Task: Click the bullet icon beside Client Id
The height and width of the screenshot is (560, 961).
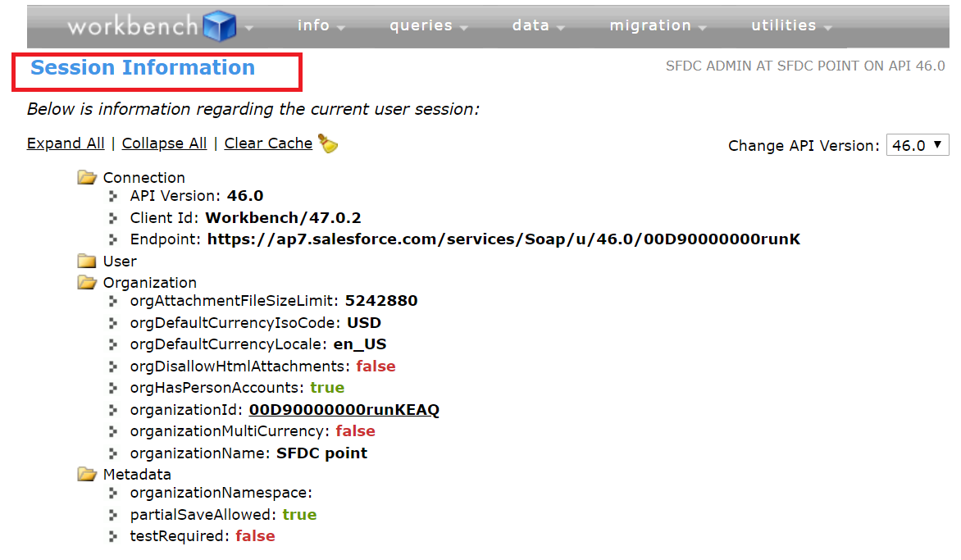Action: coord(113,218)
